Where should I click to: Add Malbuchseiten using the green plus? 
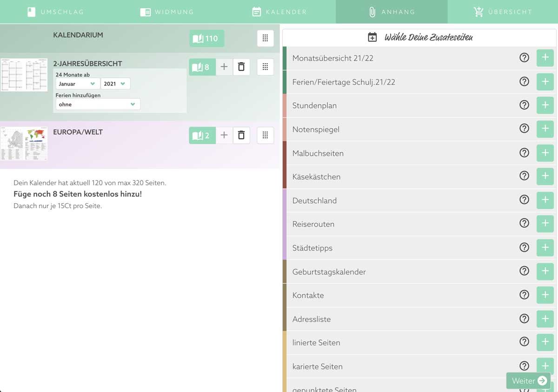[545, 153]
